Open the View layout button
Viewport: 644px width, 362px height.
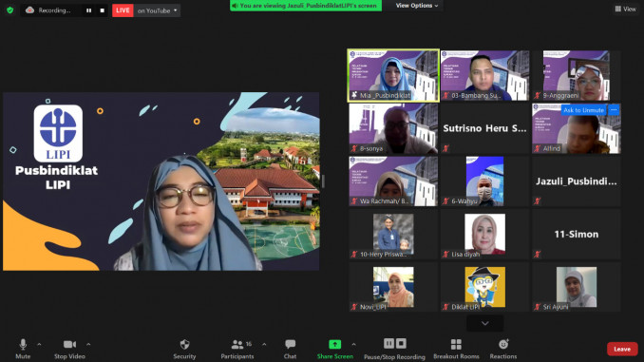point(626,9)
